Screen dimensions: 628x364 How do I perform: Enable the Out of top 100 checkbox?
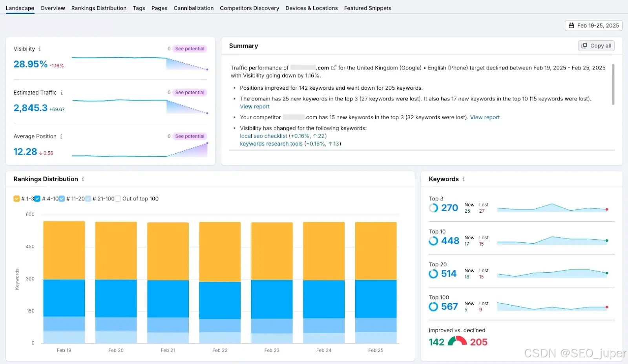click(118, 199)
